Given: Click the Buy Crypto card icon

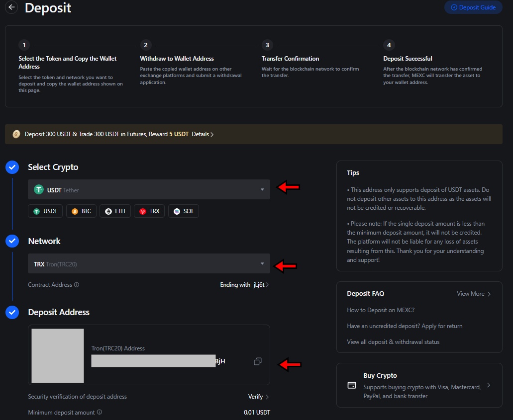Looking at the screenshot, I should click(352, 385).
